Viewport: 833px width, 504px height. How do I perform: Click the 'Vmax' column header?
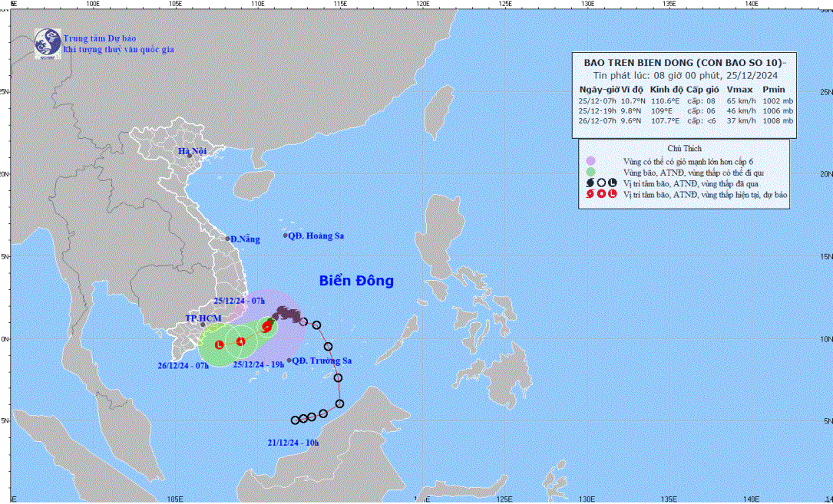pyautogui.click(x=739, y=90)
